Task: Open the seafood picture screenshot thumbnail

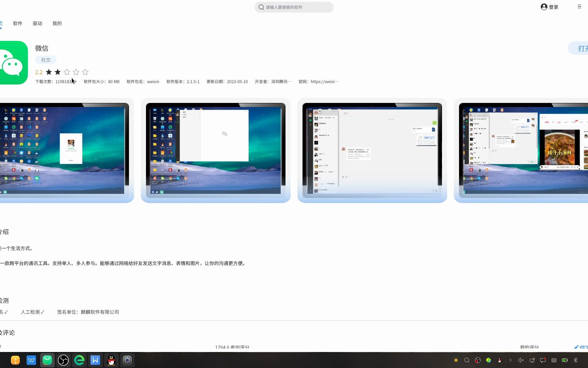Action: coord(521,150)
